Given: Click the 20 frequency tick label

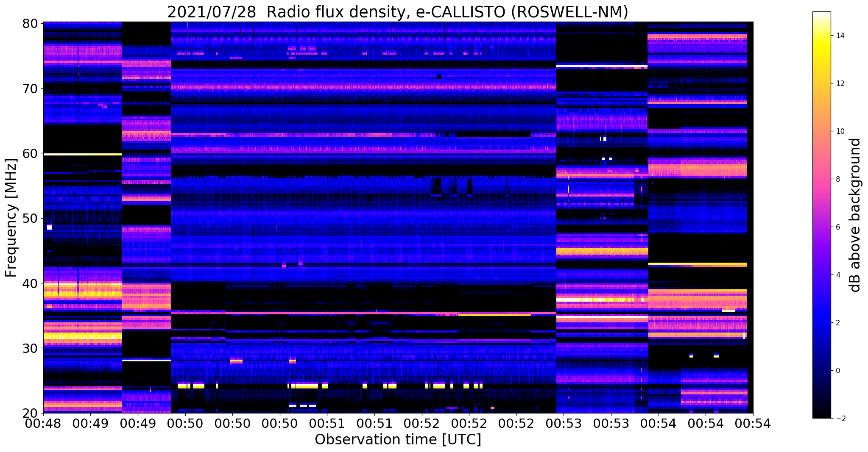Looking at the screenshot, I should pos(30,413).
